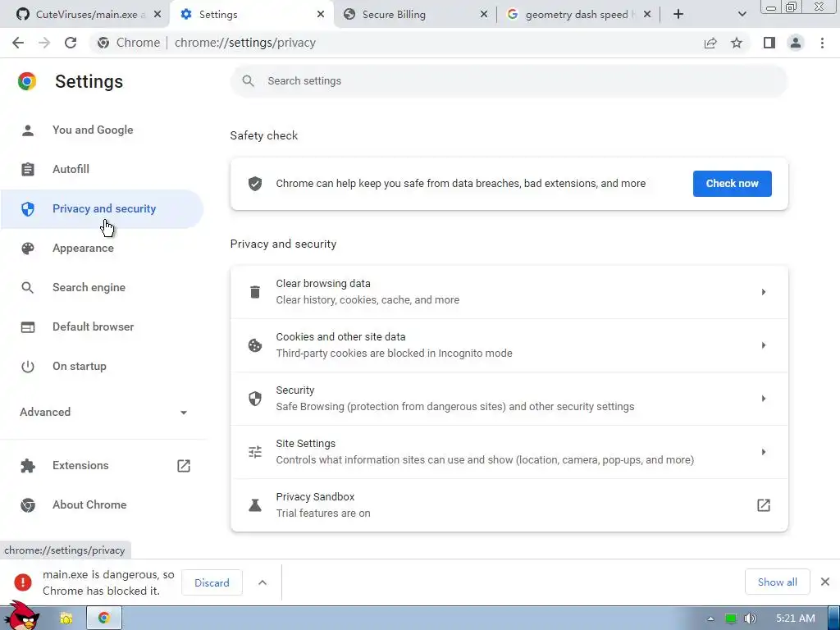Open You and Google section

point(102,130)
